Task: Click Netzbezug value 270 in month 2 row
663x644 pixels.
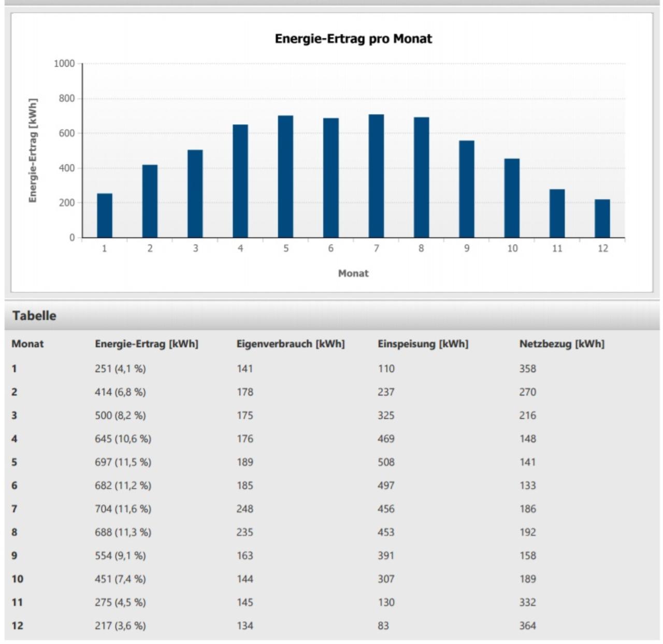Action: [528, 392]
